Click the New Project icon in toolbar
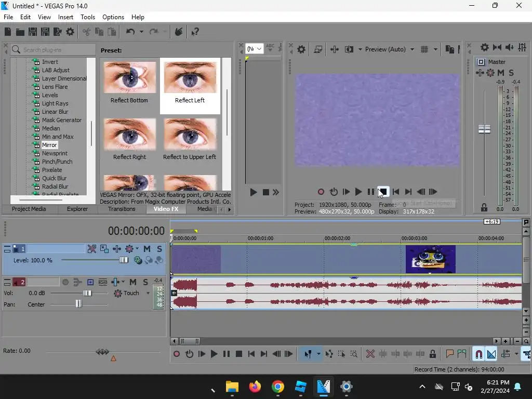The image size is (532, 399). (8, 32)
